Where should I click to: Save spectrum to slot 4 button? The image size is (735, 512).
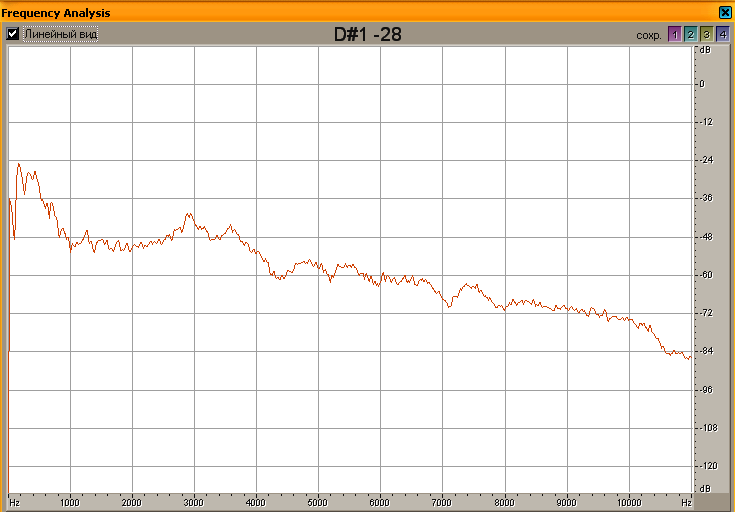click(722, 34)
